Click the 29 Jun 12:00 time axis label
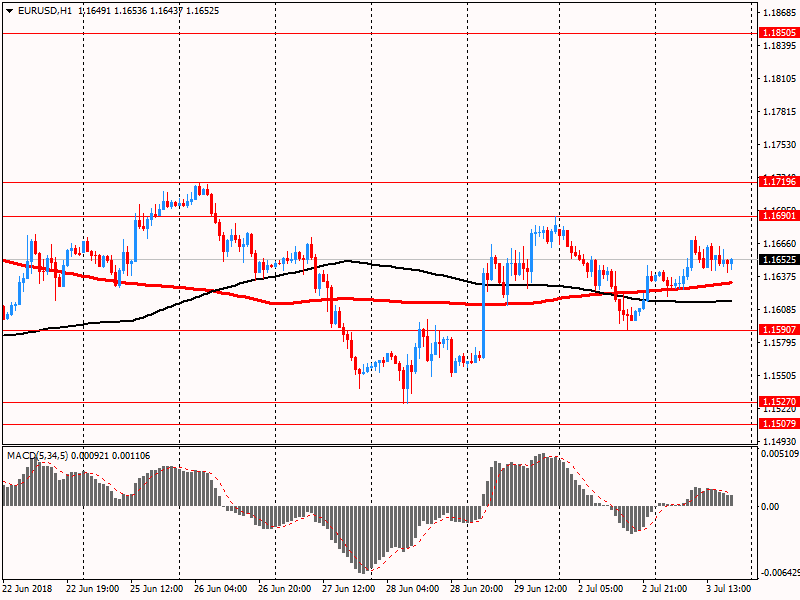 tap(541, 589)
